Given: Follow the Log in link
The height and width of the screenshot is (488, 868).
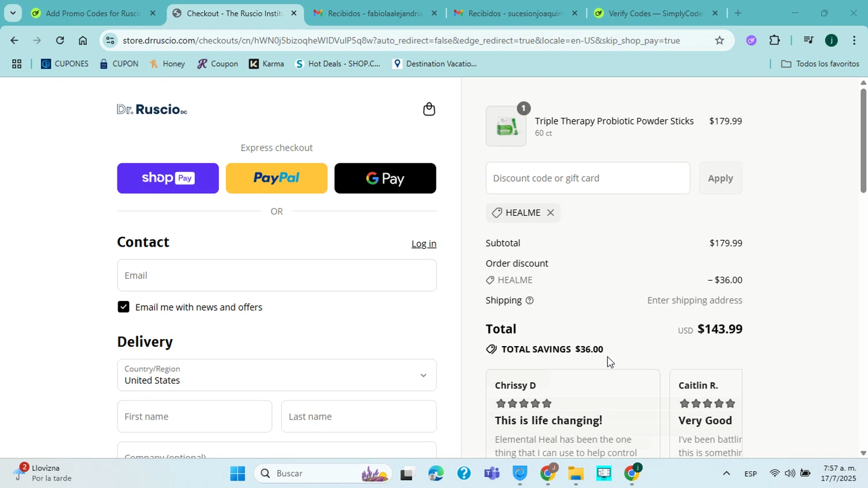Looking at the screenshot, I should click(424, 244).
